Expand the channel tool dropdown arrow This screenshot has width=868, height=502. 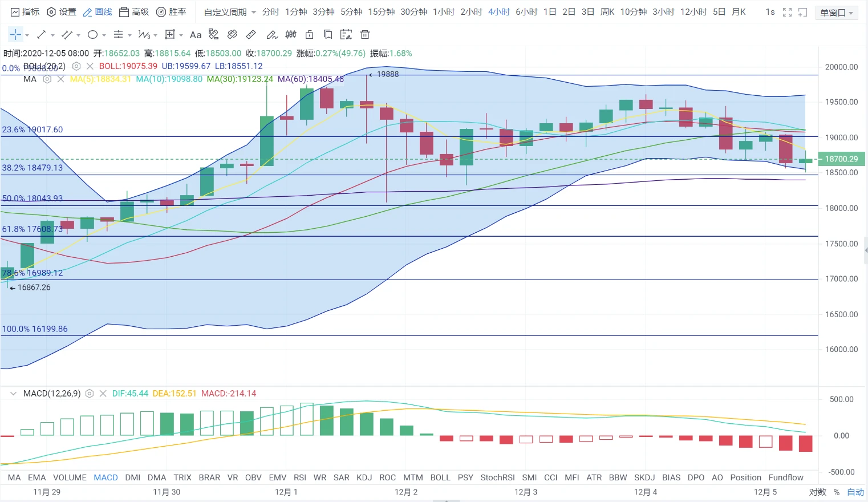(x=78, y=35)
